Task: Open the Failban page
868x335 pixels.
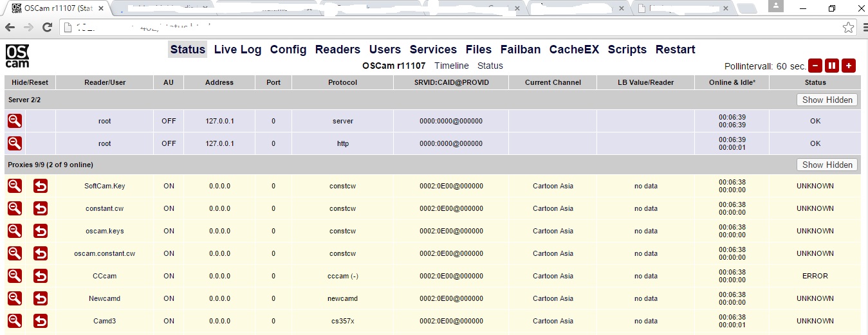Action: 521,50
